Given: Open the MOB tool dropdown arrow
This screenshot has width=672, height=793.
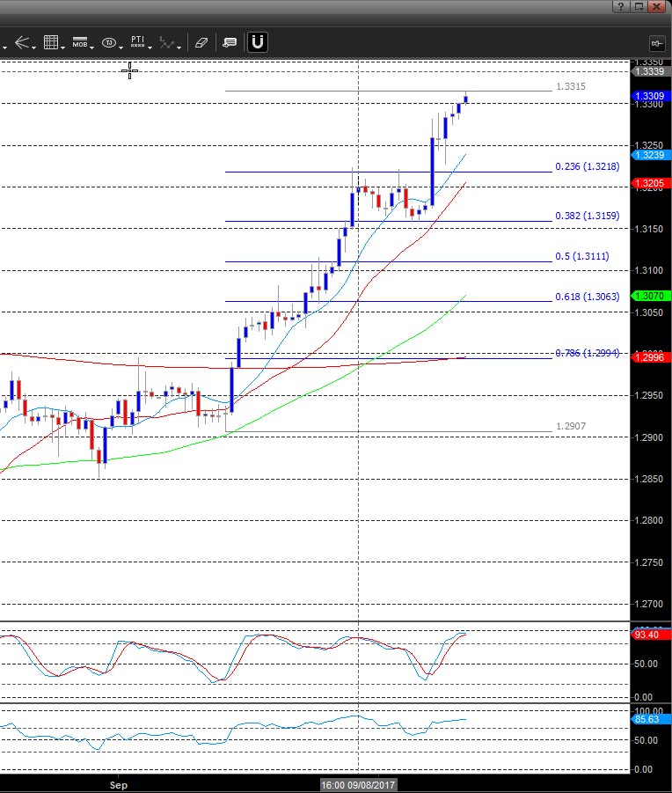Looking at the screenshot, I should [93, 46].
